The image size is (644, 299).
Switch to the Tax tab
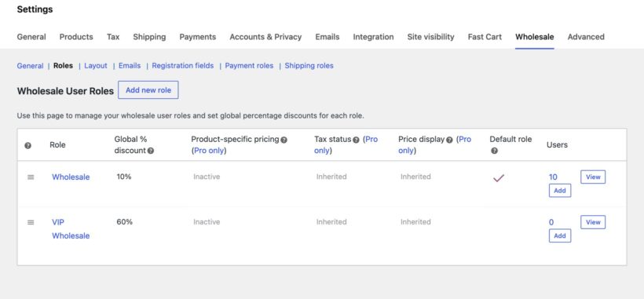(x=113, y=37)
